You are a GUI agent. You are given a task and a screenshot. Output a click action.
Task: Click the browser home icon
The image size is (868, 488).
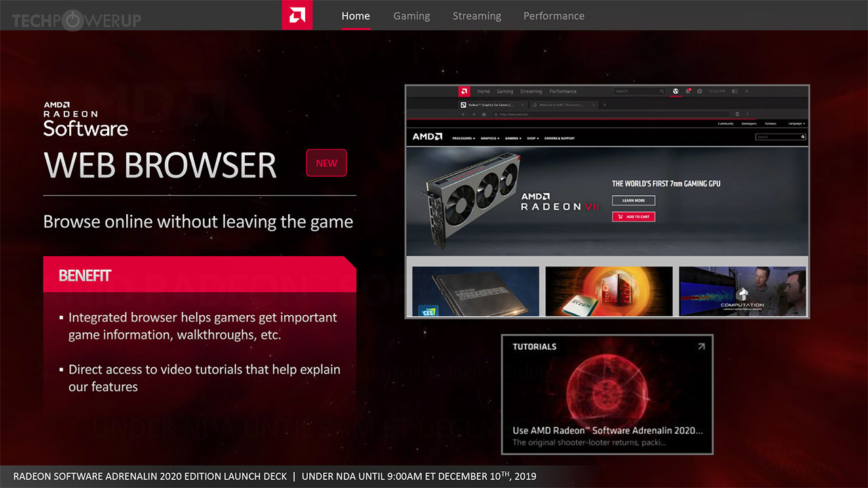484,115
